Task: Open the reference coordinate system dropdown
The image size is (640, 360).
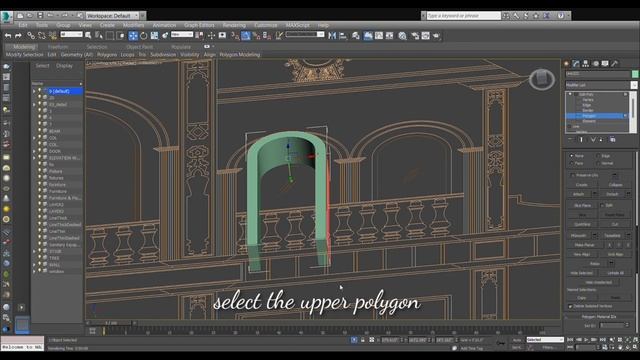Action: [182, 35]
